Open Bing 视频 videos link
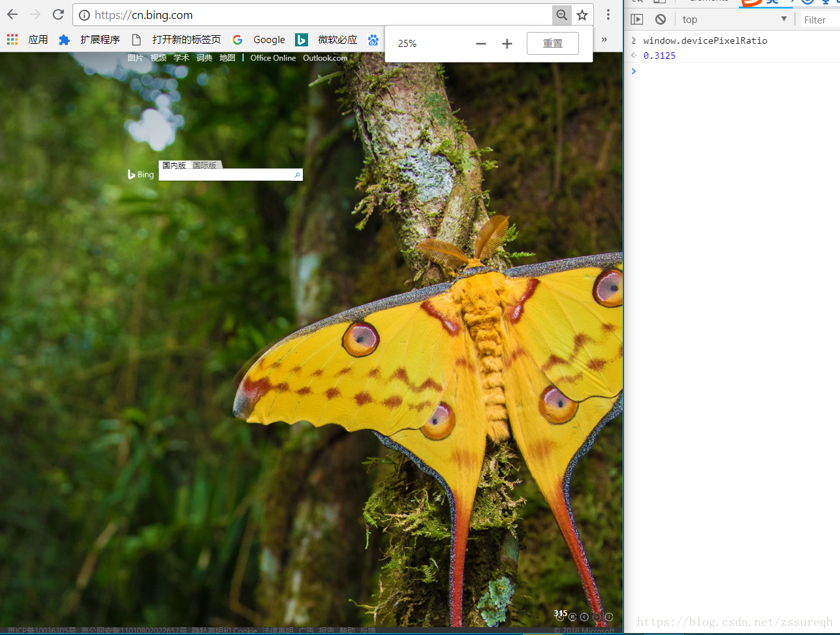Image resolution: width=840 pixels, height=635 pixels. 158,58
